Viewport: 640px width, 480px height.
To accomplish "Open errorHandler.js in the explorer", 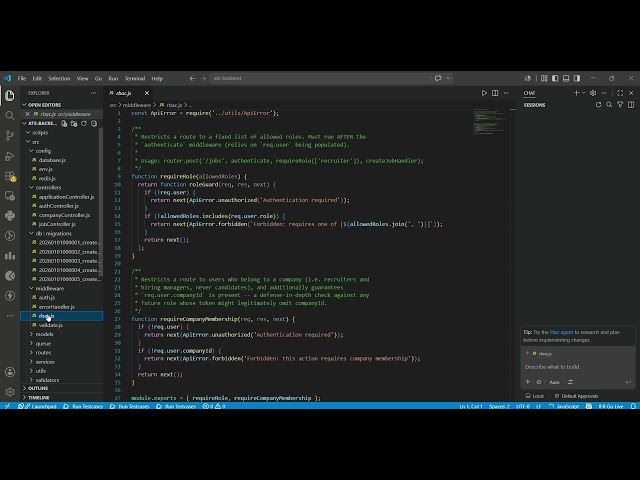I will 56,307.
